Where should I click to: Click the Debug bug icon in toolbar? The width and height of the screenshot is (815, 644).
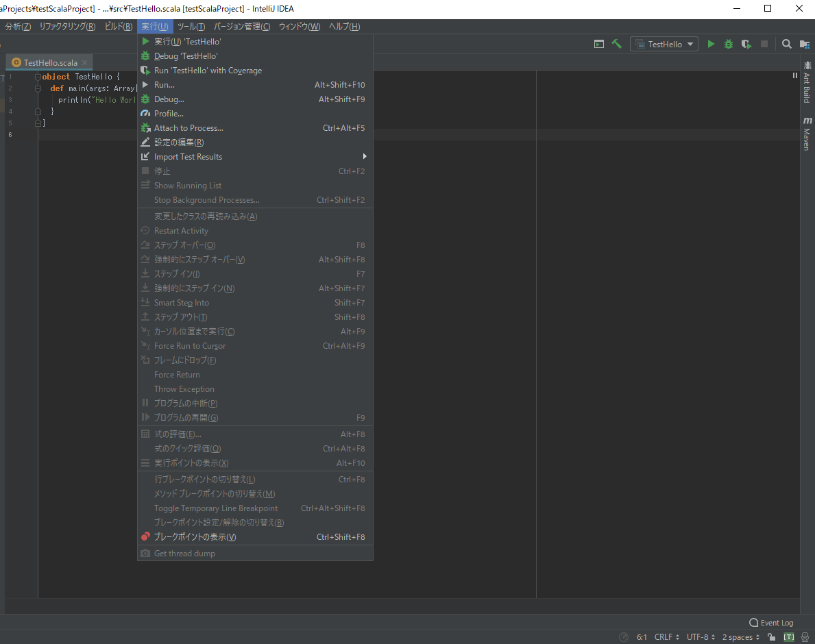728,44
